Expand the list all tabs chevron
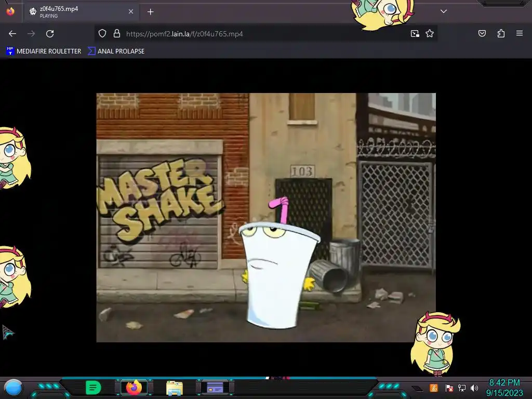The height and width of the screenshot is (399, 532). (x=444, y=11)
